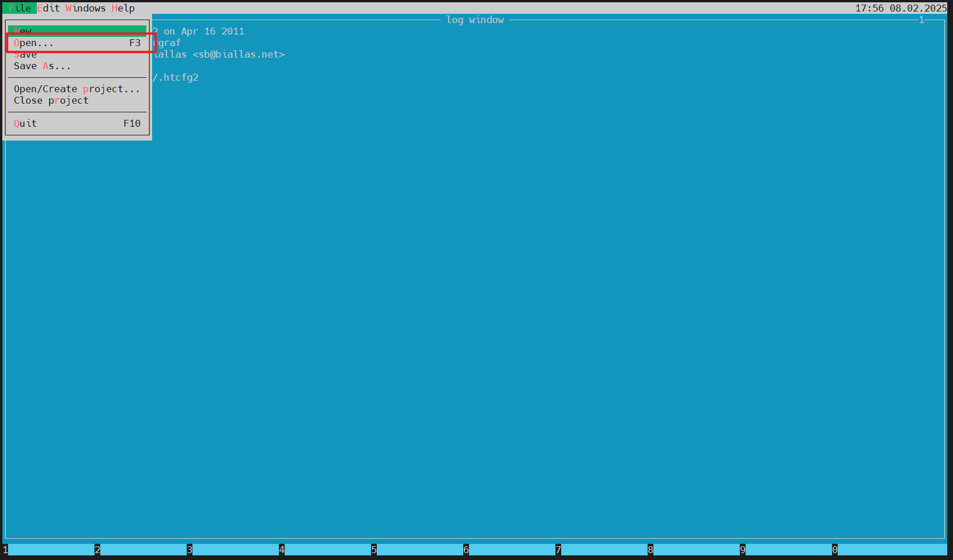Screen dimensions: 953x560
Task: Click the sb@biallas.net email text in log
Action: 239,54
